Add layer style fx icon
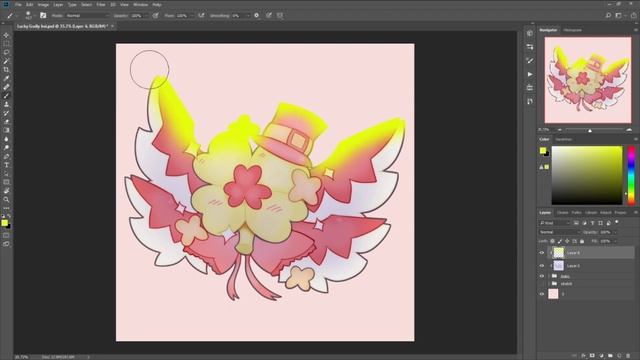The image size is (640, 360). coord(583,356)
